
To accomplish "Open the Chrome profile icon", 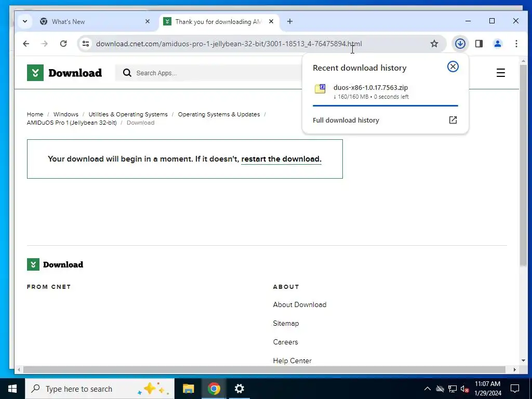I will tap(497, 44).
